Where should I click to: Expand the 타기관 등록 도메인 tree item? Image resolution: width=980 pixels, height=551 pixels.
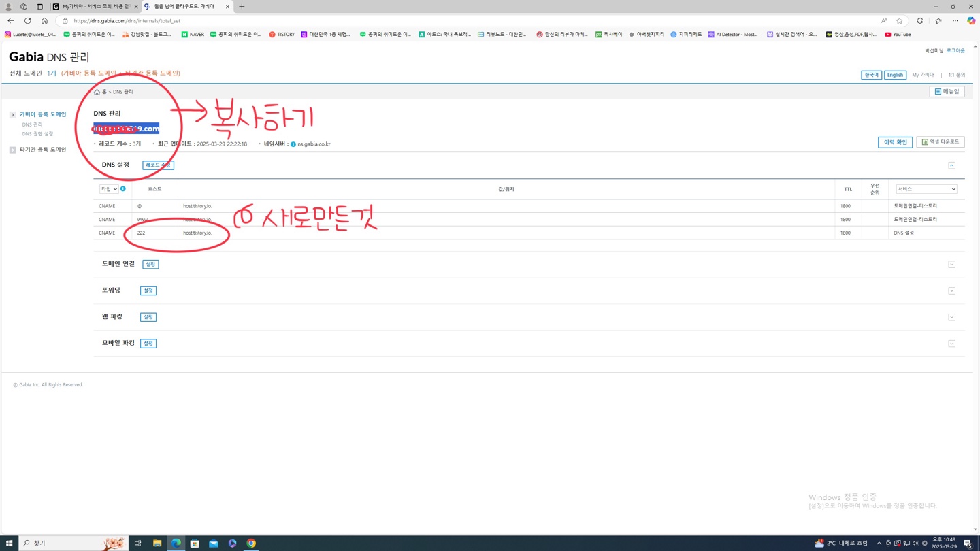tap(13, 150)
